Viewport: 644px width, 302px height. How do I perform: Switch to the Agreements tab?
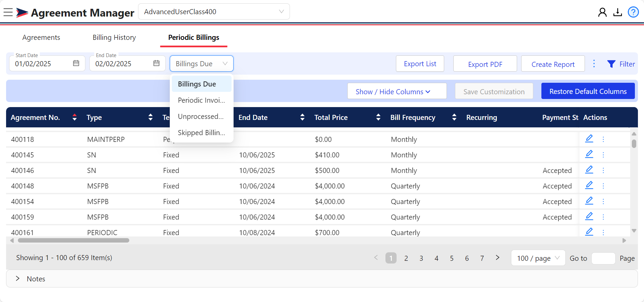[41, 37]
